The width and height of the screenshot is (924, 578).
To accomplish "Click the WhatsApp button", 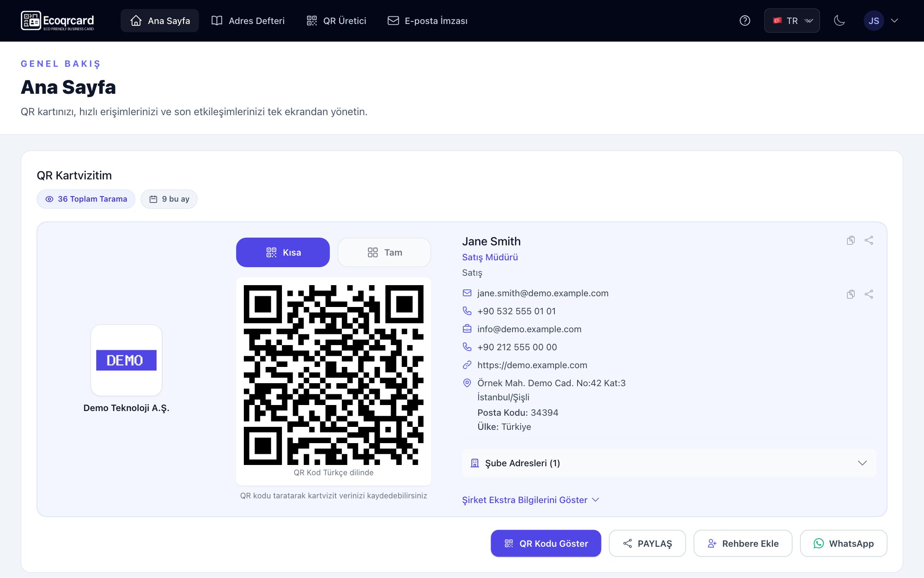I will [844, 543].
